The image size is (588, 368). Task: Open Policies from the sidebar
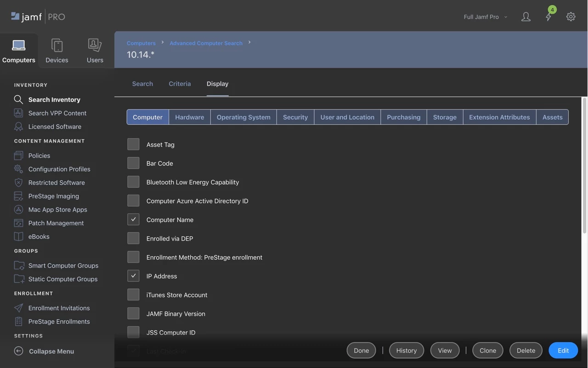[x=39, y=155]
